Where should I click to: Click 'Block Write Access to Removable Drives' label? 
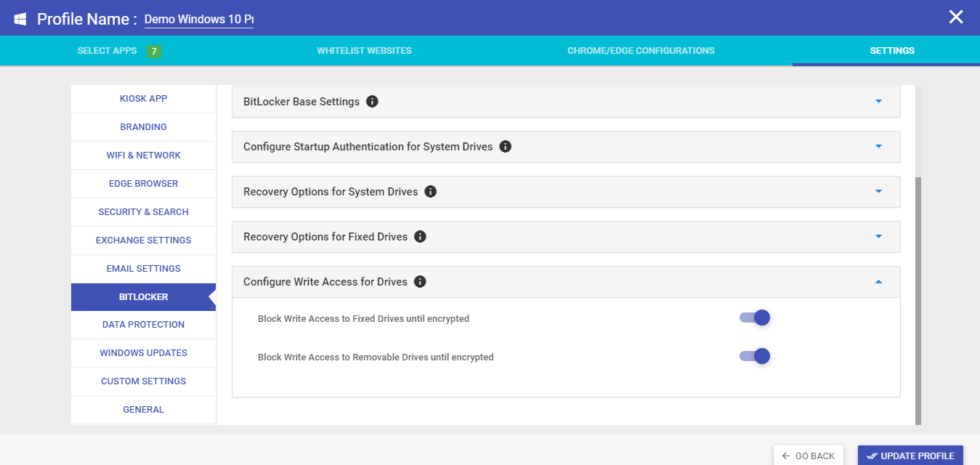(376, 357)
